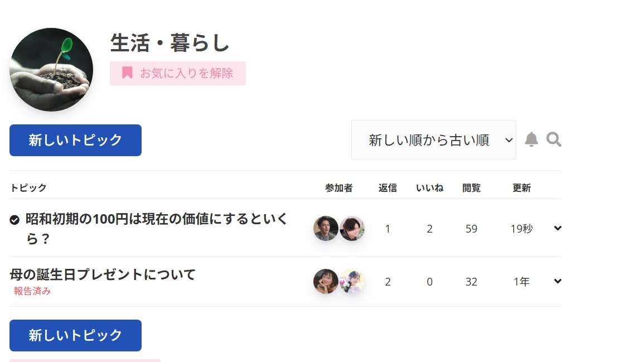The height and width of the screenshot is (362, 644).
Task: Click the search magnifier icon
Action: [554, 139]
